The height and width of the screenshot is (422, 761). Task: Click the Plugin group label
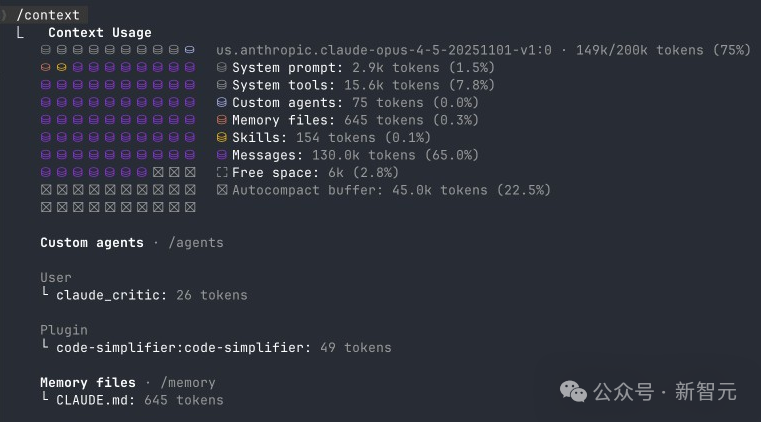point(64,330)
